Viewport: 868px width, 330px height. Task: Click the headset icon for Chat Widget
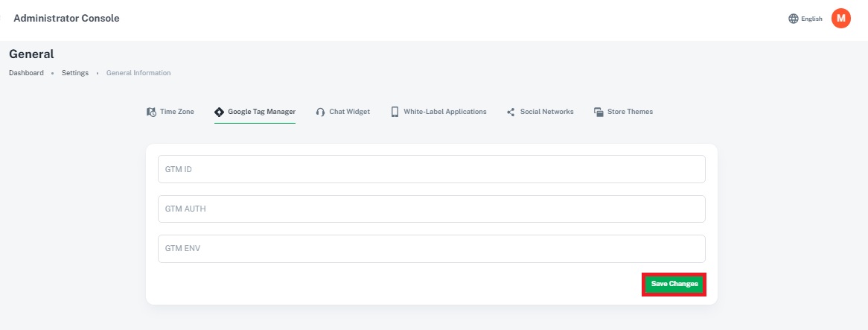pyautogui.click(x=320, y=112)
